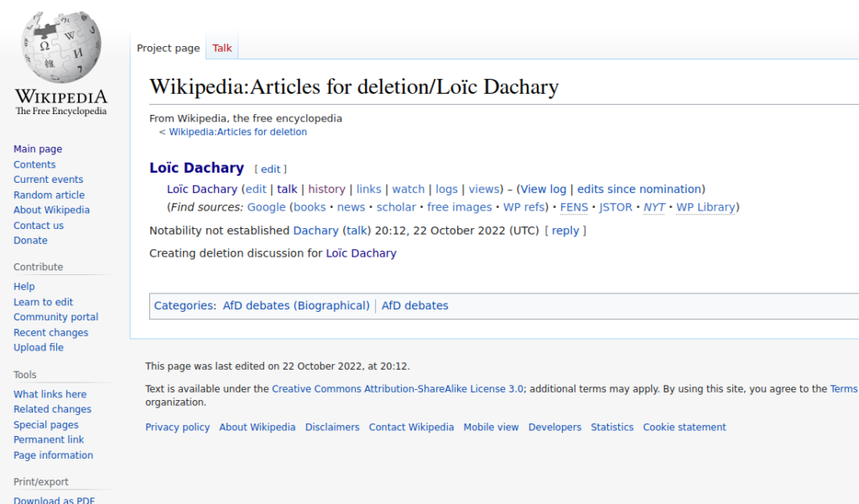Screen dimensions: 859x504
Task: Open Loïc Dachary link in deletion discussion line
Action: (361, 253)
